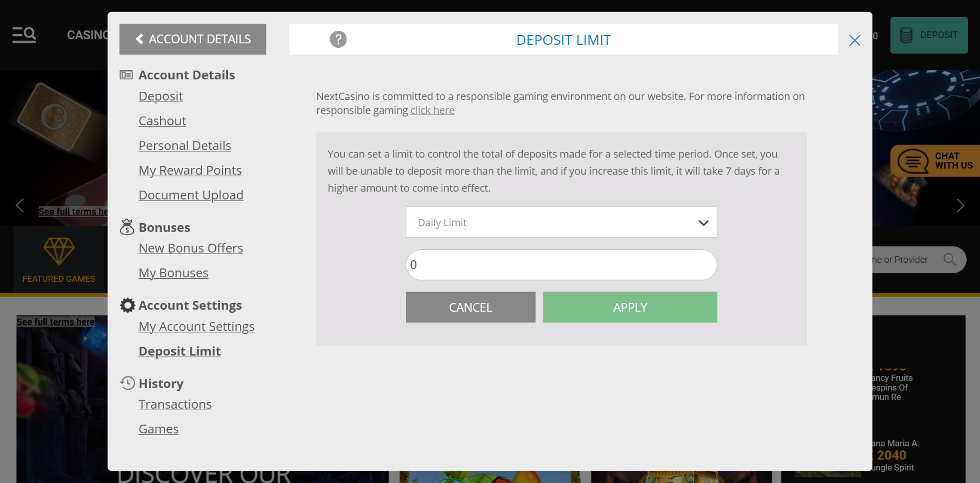Click the limit amount input field
Image resolution: width=980 pixels, height=483 pixels.
[561, 265]
